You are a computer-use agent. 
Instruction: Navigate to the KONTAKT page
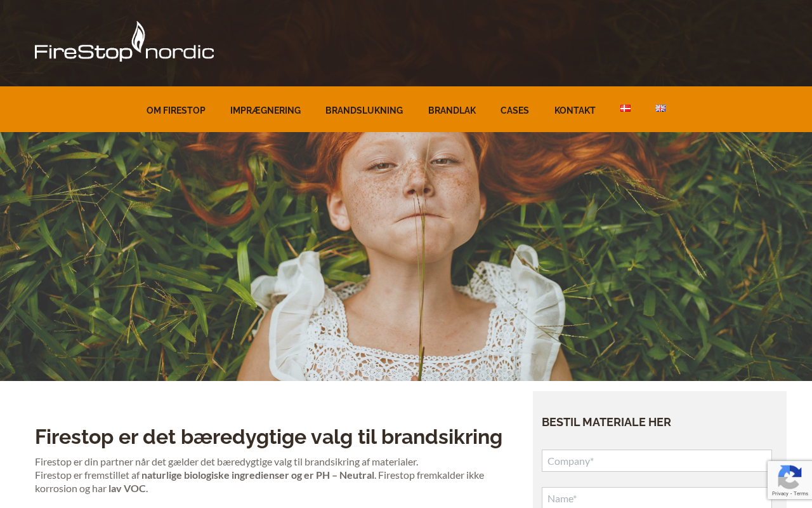pos(575,110)
